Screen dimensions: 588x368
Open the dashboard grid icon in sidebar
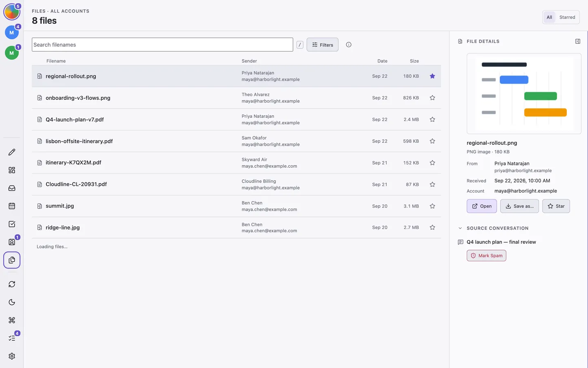[12, 170]
